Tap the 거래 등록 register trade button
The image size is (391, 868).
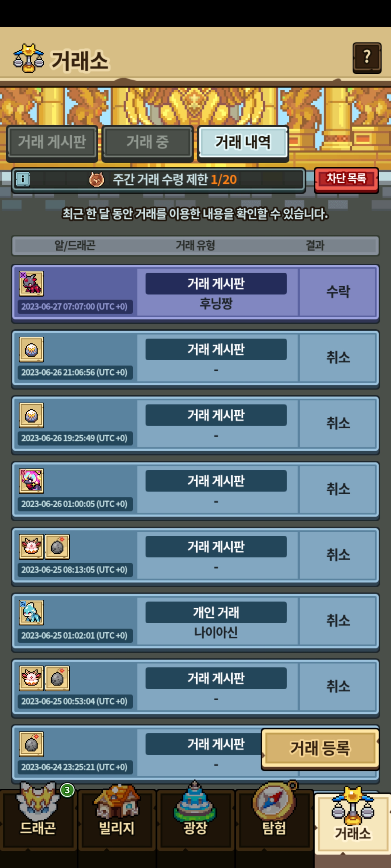point(320,749)
